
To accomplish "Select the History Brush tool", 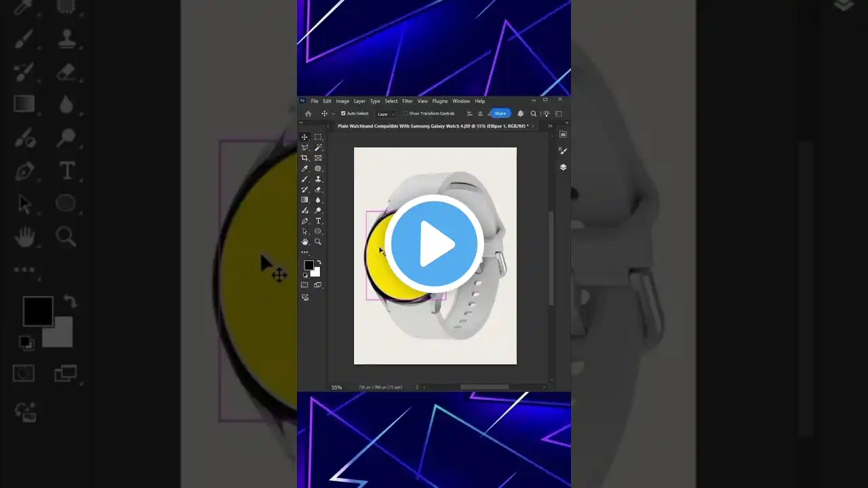I will (x=305, y=190).
